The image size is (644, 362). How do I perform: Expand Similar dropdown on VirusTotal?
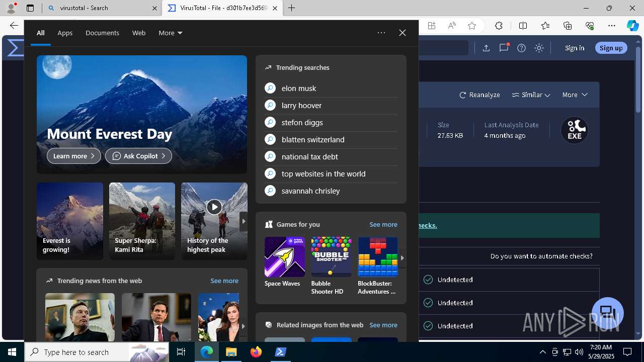click(531, 95)
